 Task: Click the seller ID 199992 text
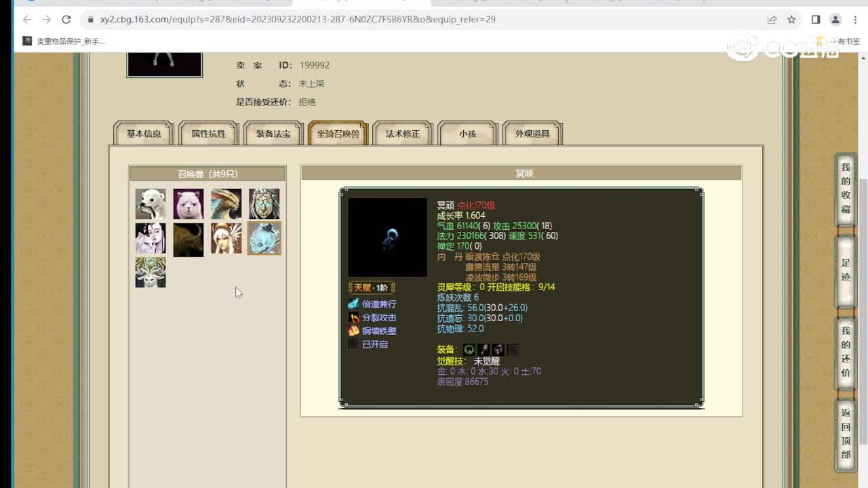[x=314, y=65]
